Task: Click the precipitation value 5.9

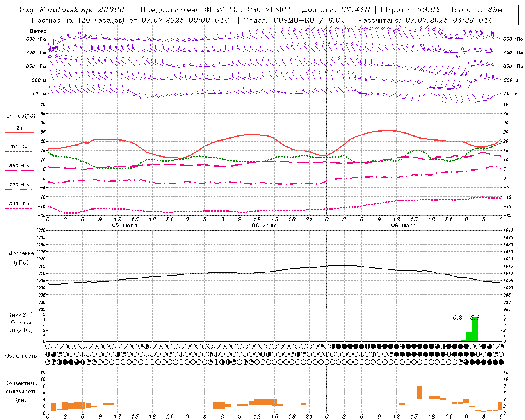Action: tap(475, 318)
